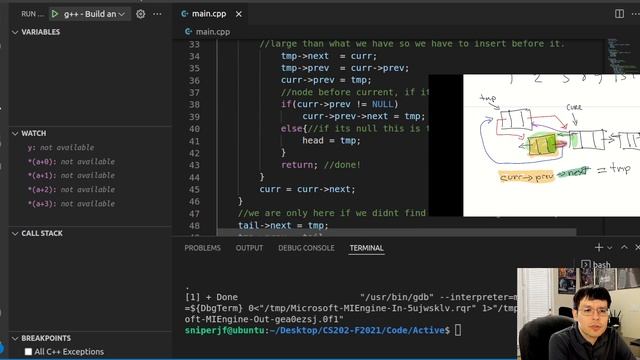Click the webcam video overlay
Image resolution: width=640 pixels, height=360 pixels.
pos(578,314)
